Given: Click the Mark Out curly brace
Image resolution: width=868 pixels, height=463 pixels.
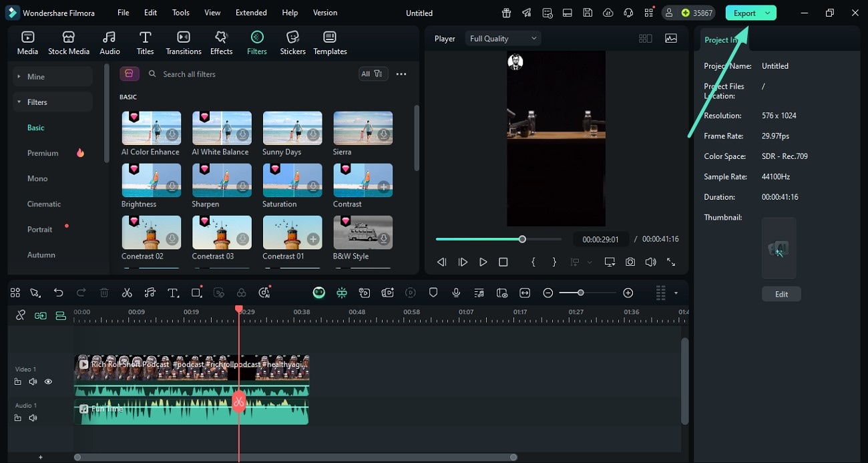Looking at the screenshot, I should (554, 263).
